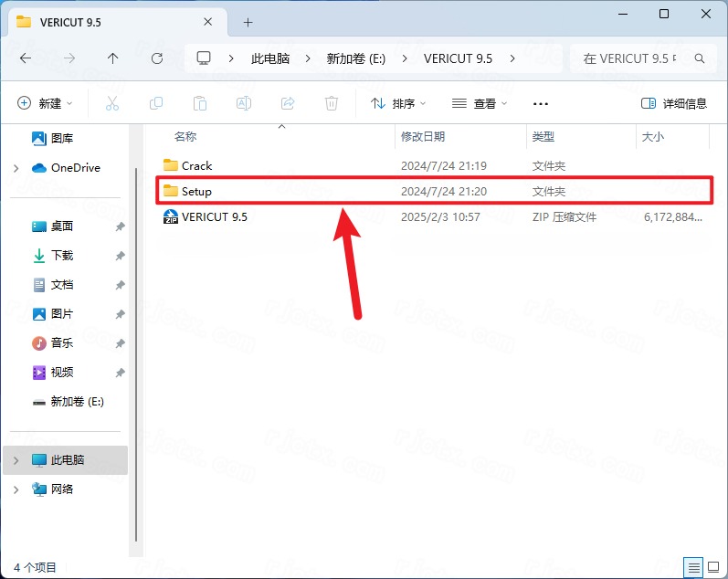
Task: Expand the 网络 tree node
Action: pyautogui.click(x=16, y=490)
